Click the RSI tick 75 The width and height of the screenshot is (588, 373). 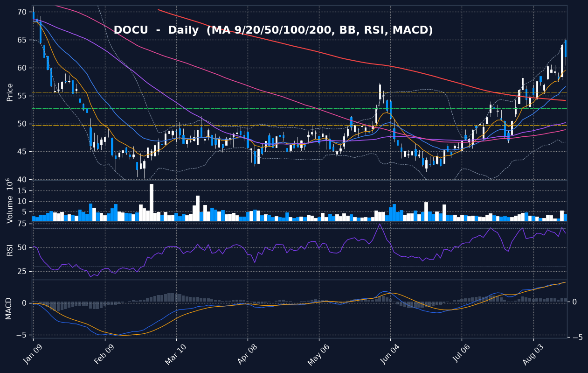[22, 224]
